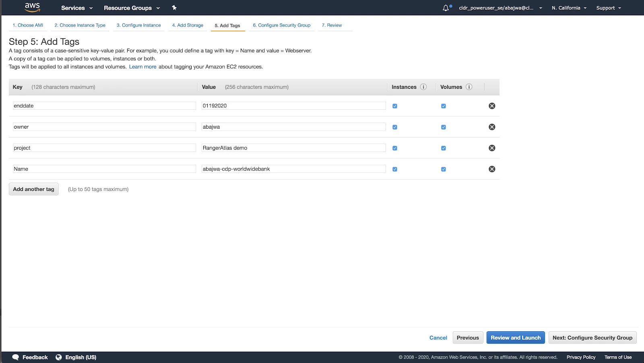Image resolution: width=644 pixels, height=363 pixels.
Task: Show the Instances column info icon
Action: coord(423,87)
